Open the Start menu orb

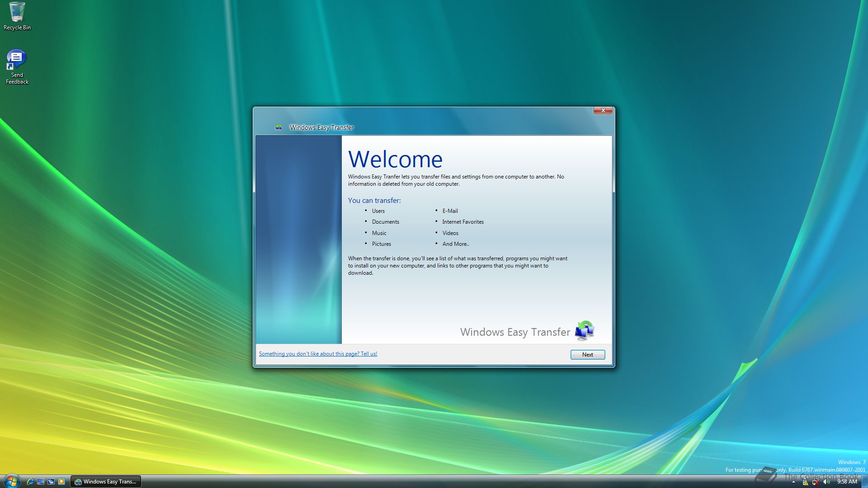(11, 481)
